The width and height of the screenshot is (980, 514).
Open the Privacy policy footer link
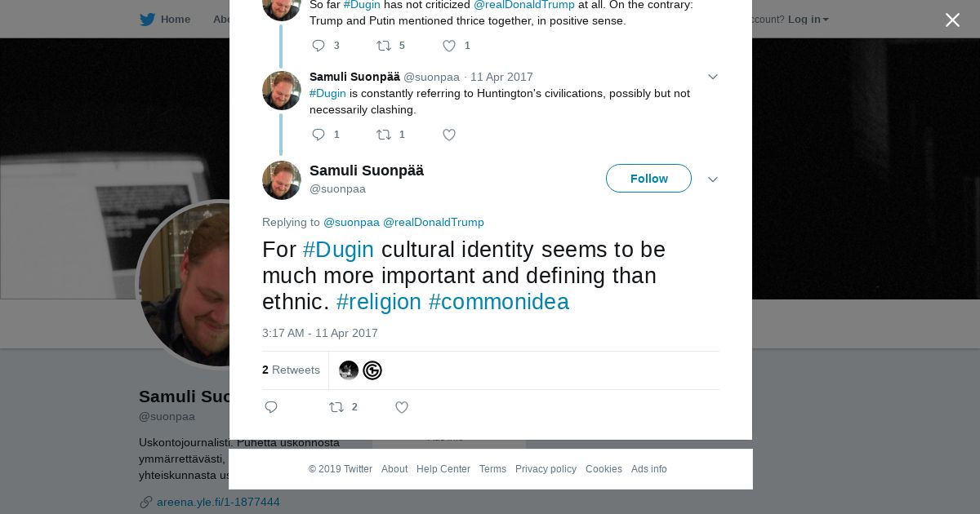(546, 469)
